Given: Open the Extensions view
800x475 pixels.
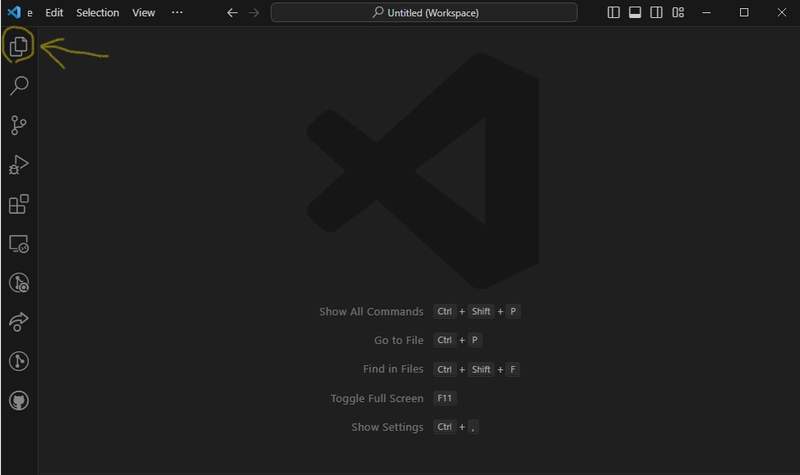Looking at the screenshot, I should tap(19, 204).
